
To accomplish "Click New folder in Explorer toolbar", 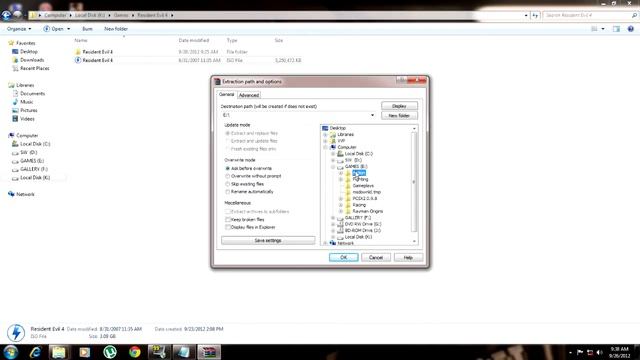I will point(116,29).
